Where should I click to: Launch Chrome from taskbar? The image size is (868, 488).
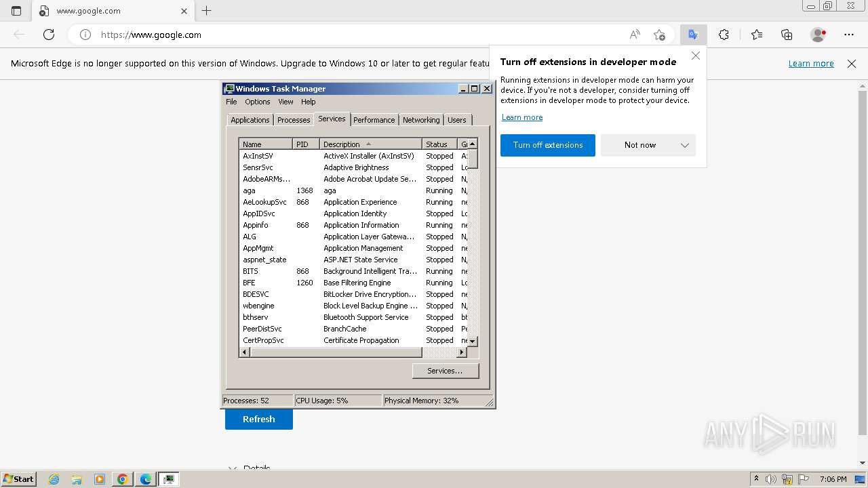click(x=123, y=479)
